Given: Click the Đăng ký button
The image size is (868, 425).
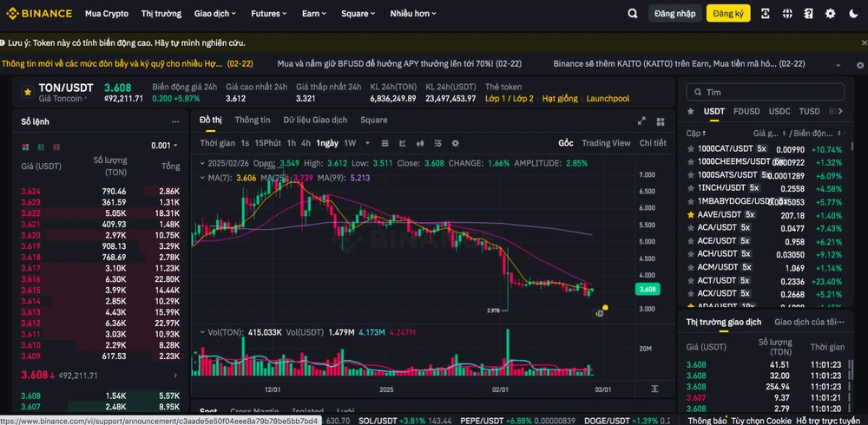Looking at the screenshot, I should click(728, 13).
